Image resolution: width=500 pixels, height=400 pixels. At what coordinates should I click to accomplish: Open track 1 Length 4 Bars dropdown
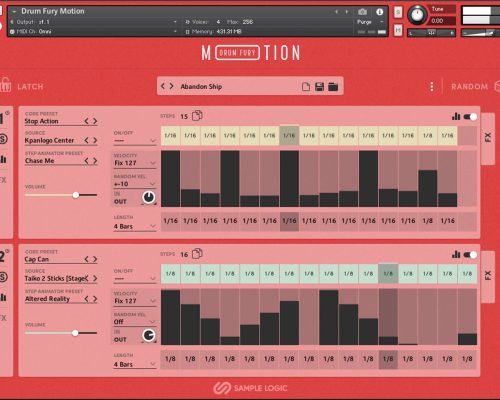[135, 226]
